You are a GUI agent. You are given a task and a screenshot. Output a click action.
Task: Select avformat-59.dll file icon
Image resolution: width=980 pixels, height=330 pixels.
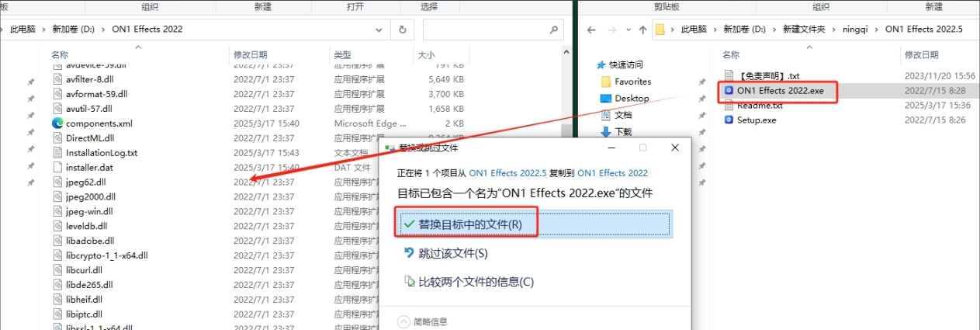pos(57,94)
